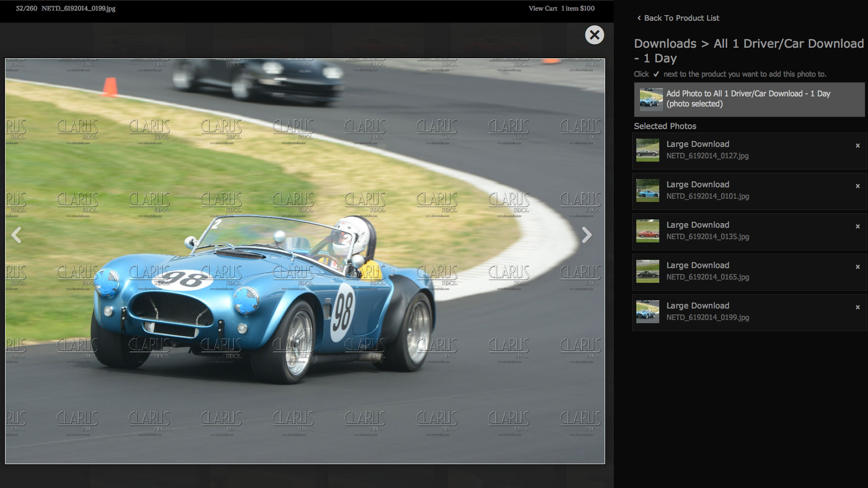Click the Large Download label for 0135
This screenshot has height=488, width=868.
click(697, 225)
